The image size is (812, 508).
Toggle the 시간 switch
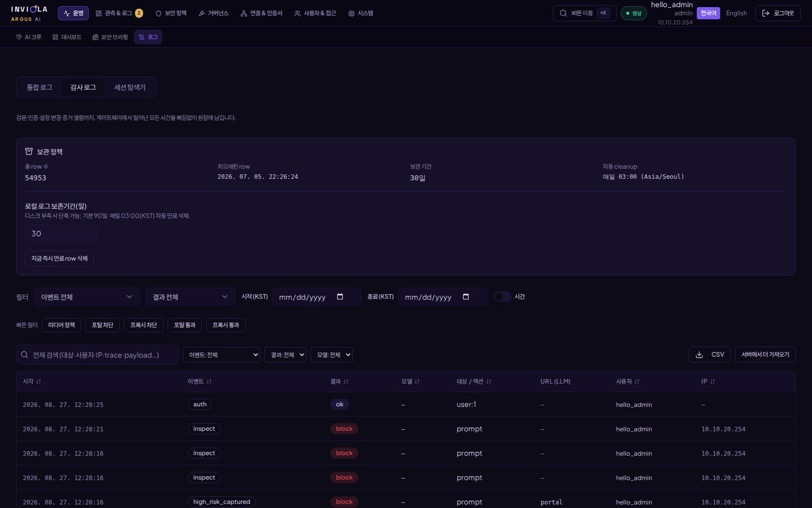pos(502,297)
